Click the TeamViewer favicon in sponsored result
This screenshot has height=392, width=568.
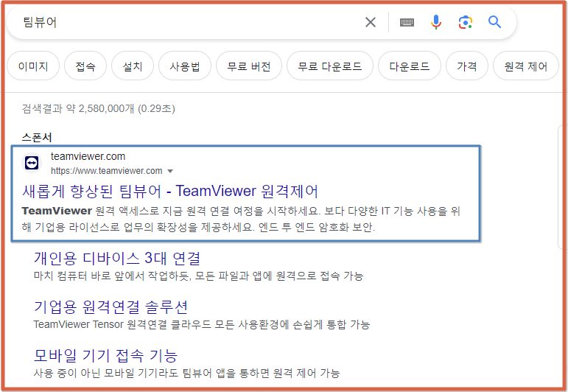[32, 163]
